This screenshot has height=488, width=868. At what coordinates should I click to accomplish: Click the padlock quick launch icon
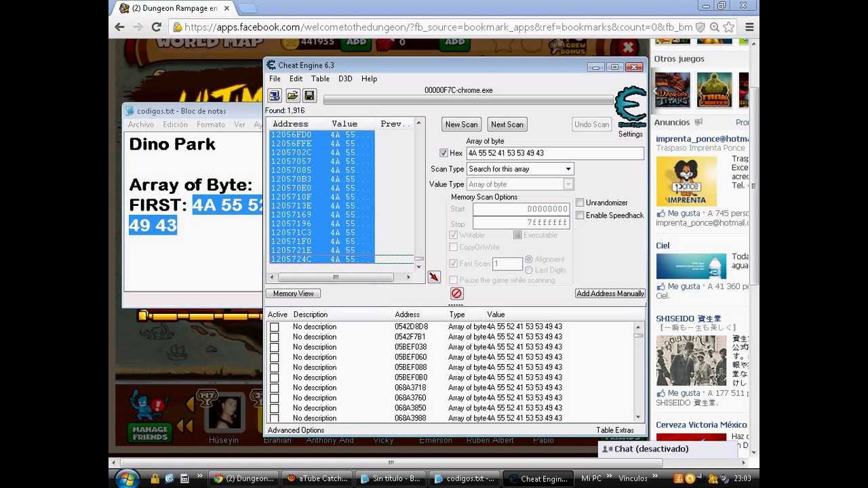[155, 479]
